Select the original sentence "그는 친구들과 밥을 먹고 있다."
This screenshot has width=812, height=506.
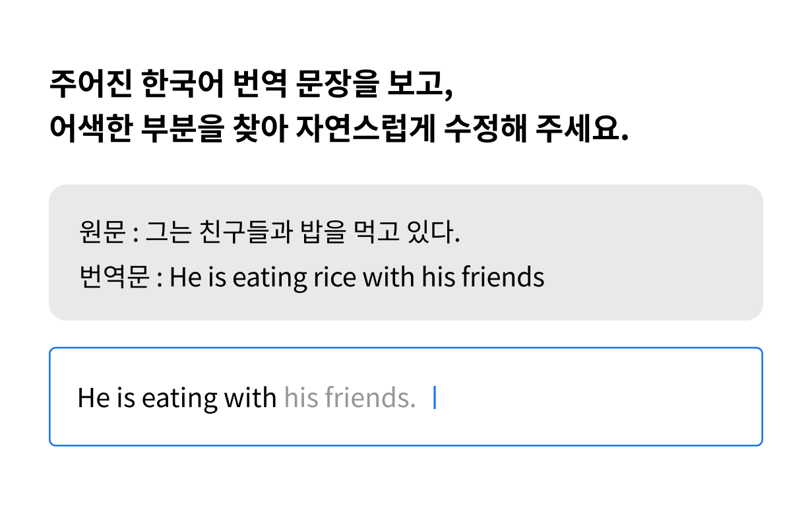pyautogui.click(x=302, y=233)
